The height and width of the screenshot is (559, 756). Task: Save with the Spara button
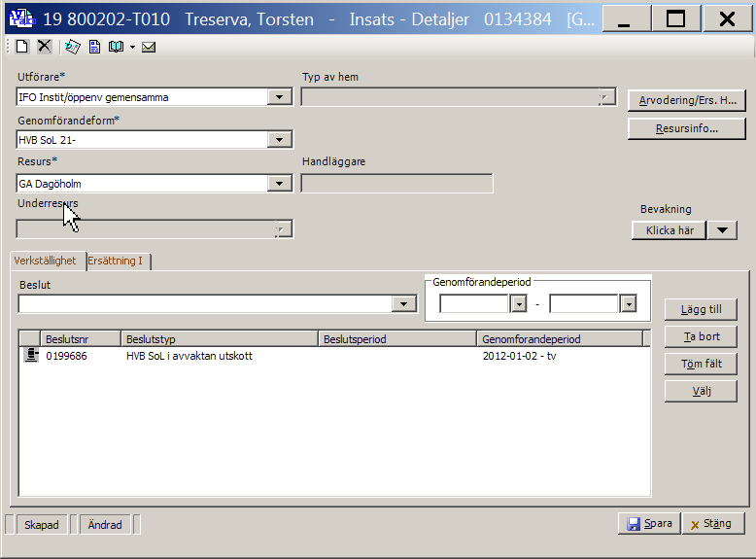pos(649,523)
